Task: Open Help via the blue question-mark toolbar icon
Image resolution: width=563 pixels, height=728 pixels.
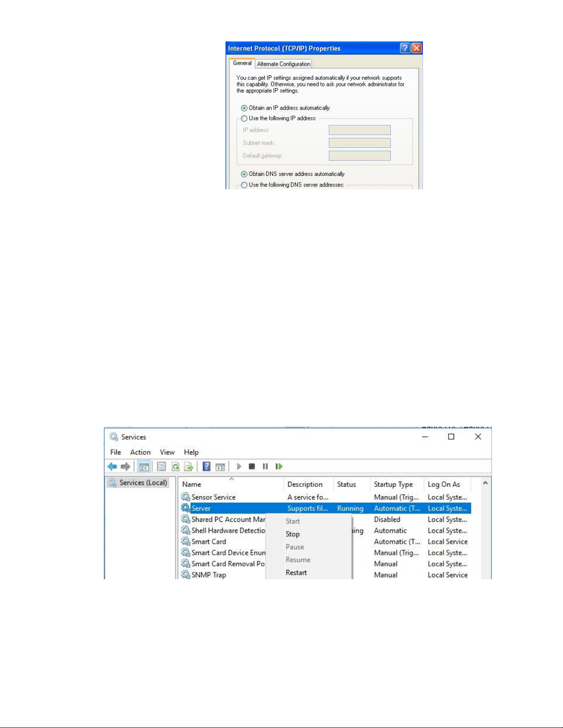Action: 207,467
